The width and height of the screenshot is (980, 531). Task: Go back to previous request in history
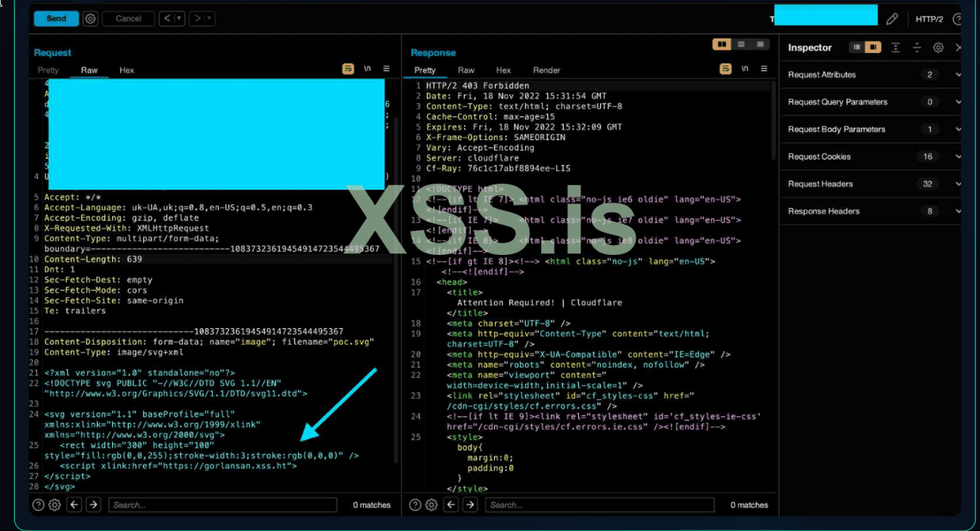[166, 18]
